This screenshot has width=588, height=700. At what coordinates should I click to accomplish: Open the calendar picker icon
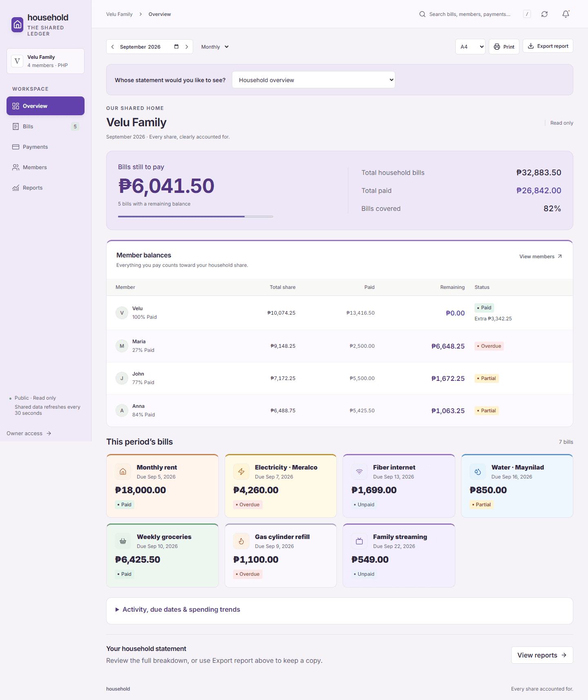(176, 47)
